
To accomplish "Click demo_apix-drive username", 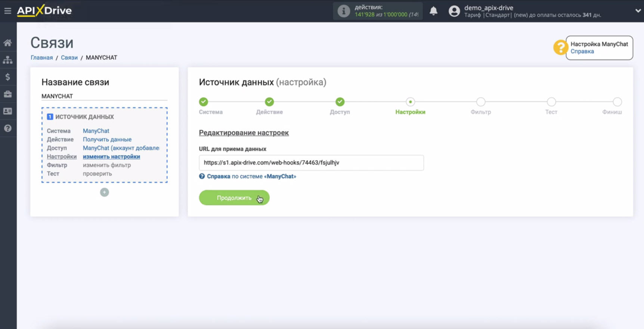I will point(489,8).
